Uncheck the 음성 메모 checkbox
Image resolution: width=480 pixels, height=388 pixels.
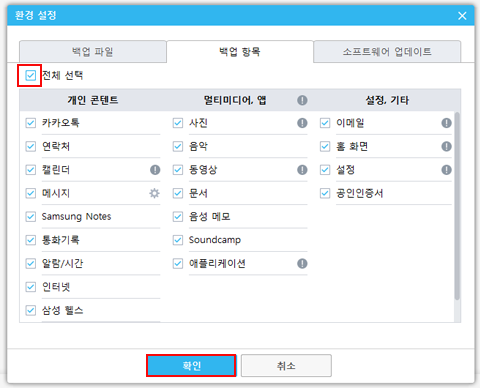tap(178, 217)
